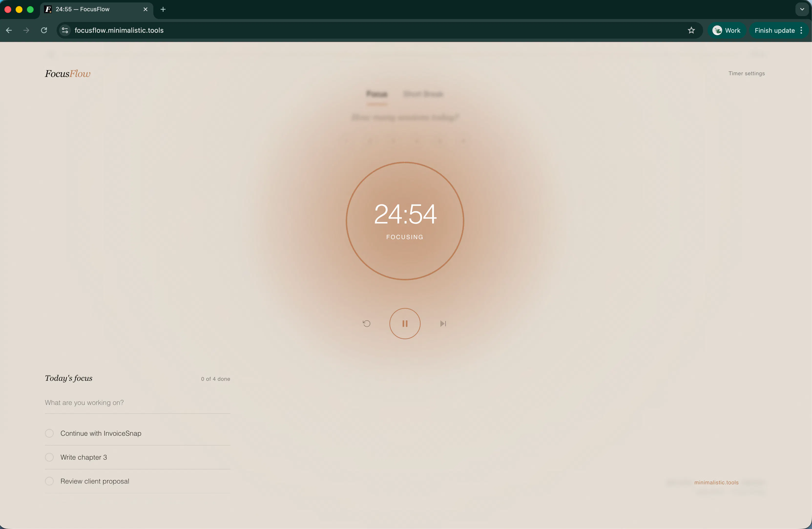Click the FOCUSING status label

pyautogui.click(x=405, y=237)
